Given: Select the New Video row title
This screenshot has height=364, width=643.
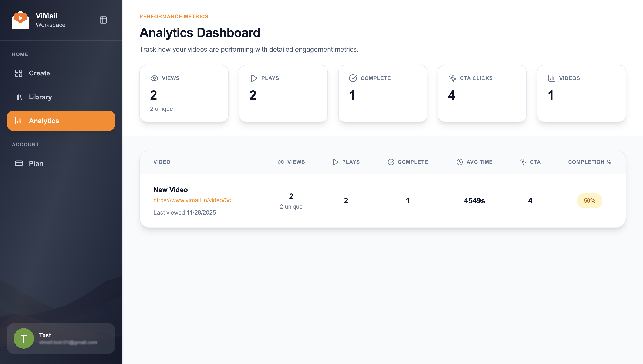Looking at the screenshot, I should 171,189.
